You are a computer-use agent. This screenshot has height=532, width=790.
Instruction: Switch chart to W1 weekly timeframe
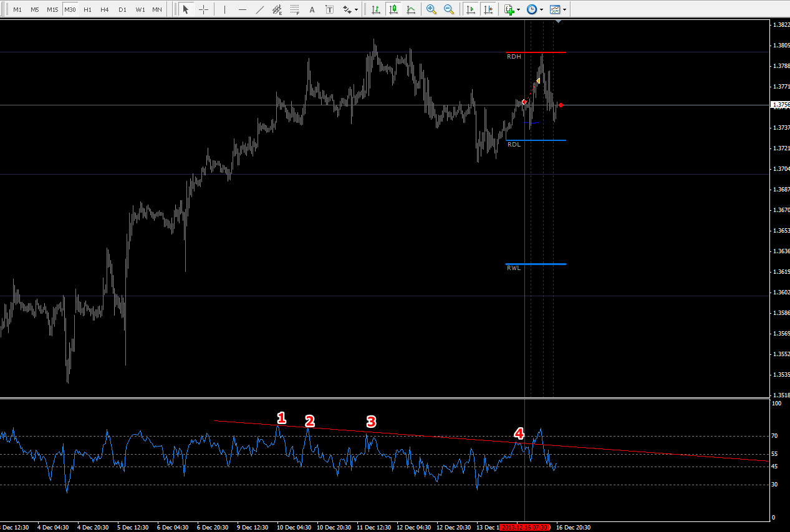pyautogui.click(x=140, y=9)
